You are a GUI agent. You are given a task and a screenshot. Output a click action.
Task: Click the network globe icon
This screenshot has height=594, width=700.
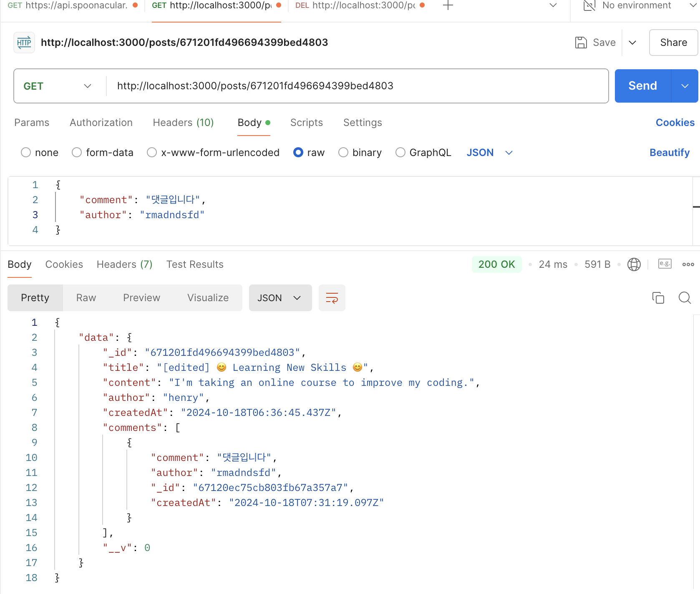634,264
